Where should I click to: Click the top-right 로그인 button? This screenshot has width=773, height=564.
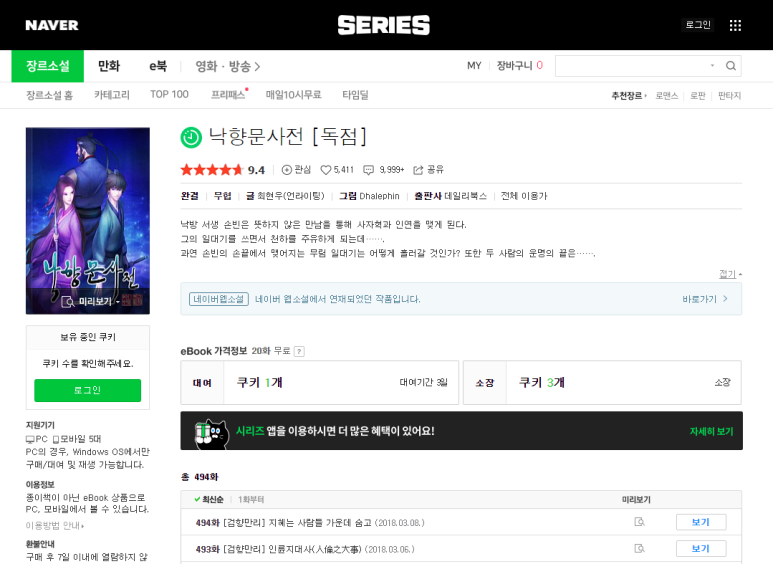click(698, 25)
